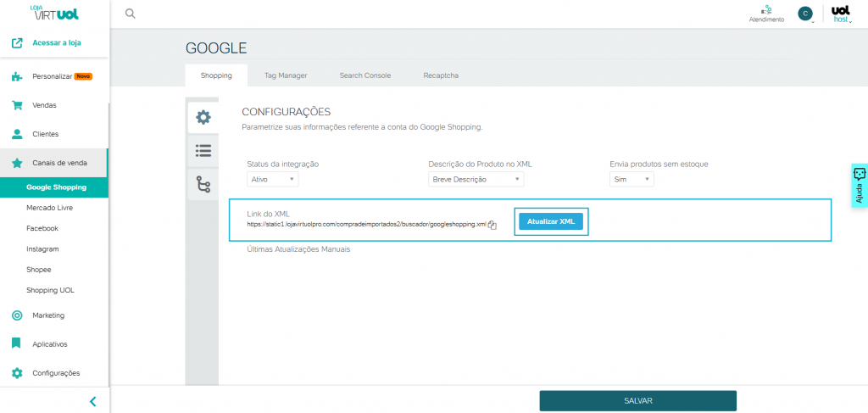Open the Envia produtos sem estoque dropdown
Image resolution: width=868 pixels, height=413 pixels.
coord(632,180)
